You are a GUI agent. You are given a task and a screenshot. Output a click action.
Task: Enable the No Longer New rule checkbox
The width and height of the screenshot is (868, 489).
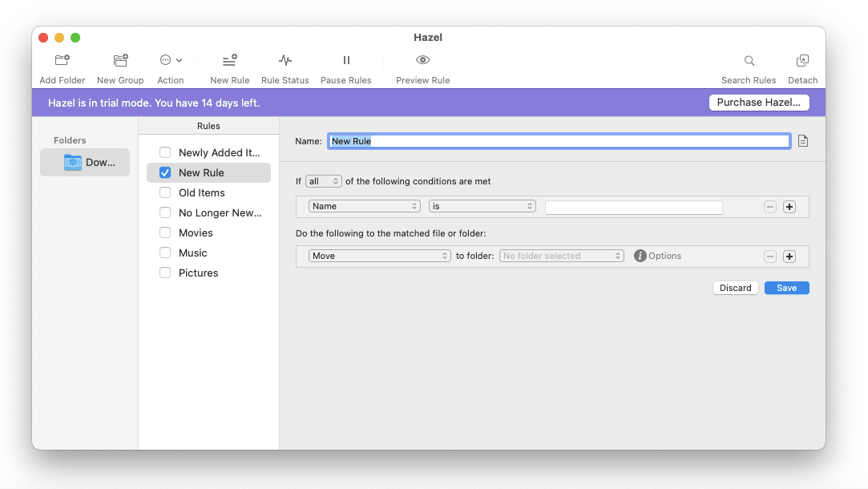click(x=165, y=212)
